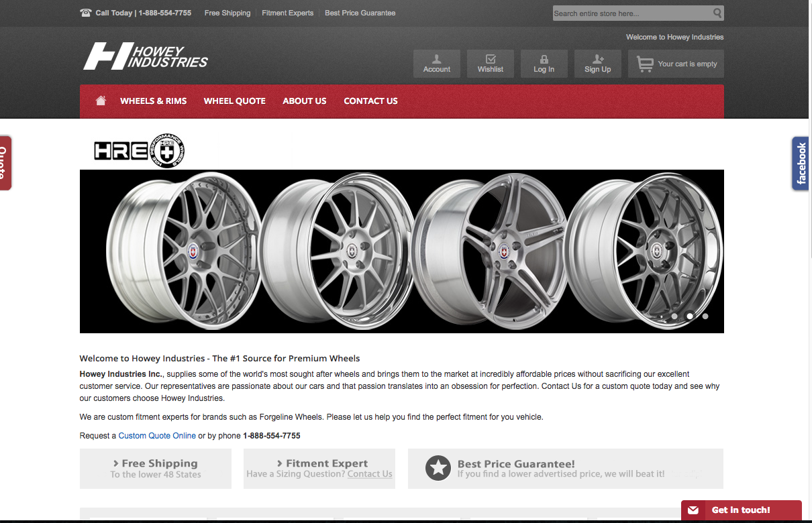Select the first slideshow dot
812x523 pixels.
[x=674, y=316]
